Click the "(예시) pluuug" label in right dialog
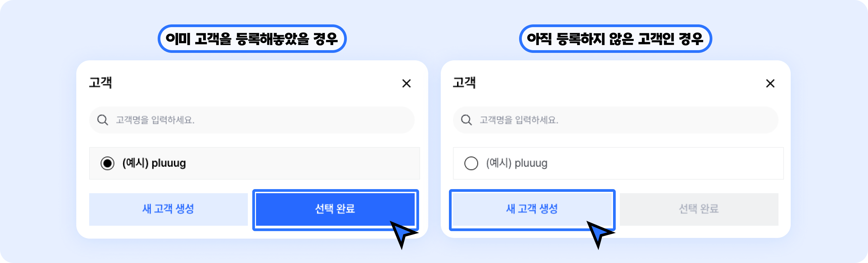The height and width of the screenshot is (263, 868). point(517,163)
